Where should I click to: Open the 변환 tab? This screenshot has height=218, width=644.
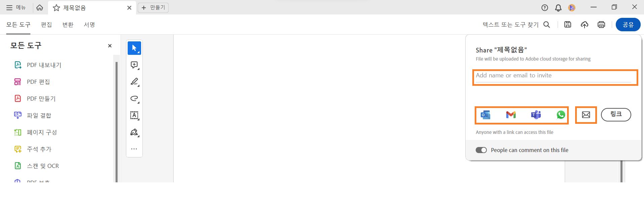click(x=68, y=25)
